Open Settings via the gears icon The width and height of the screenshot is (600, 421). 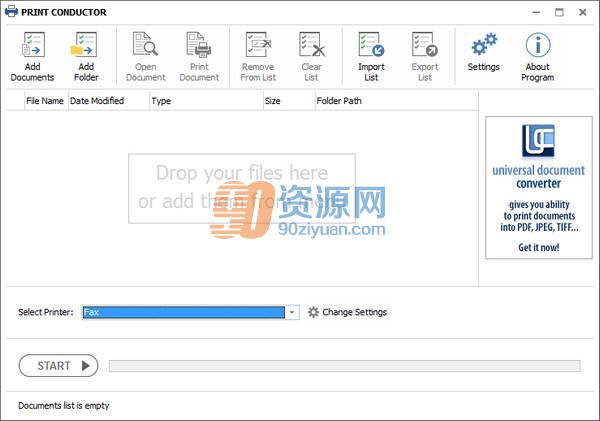[484, 44]
